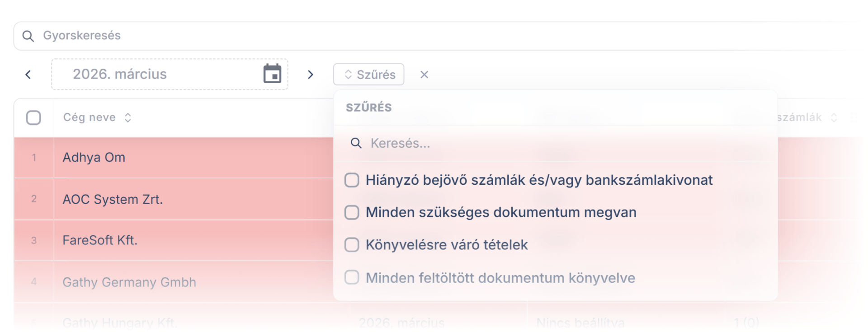This screenshot has width=868, height=332.
Task: Enable the Könyvelésre váró tételek filter
Action: [x=351, y=244]
